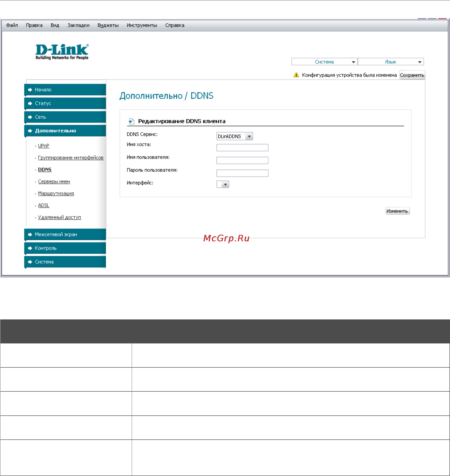Image resolution: width=450 pixels, height=476 pixels.
Task: Open the Закладки menu
Action: 78,25
